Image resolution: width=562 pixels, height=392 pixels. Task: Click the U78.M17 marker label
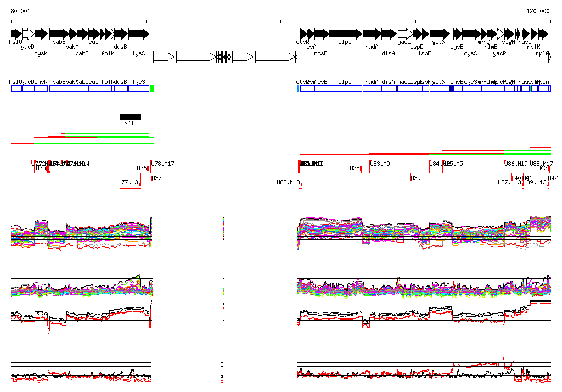coord(162,164)
